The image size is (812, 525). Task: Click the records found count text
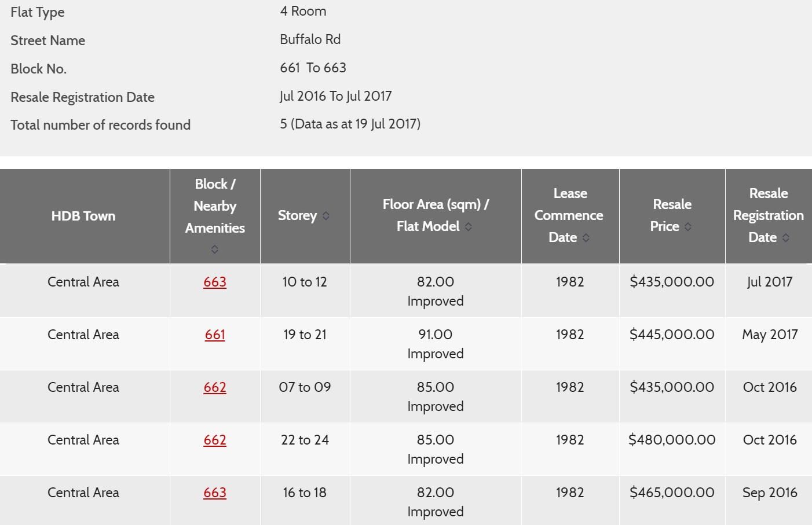pos(350,124)
